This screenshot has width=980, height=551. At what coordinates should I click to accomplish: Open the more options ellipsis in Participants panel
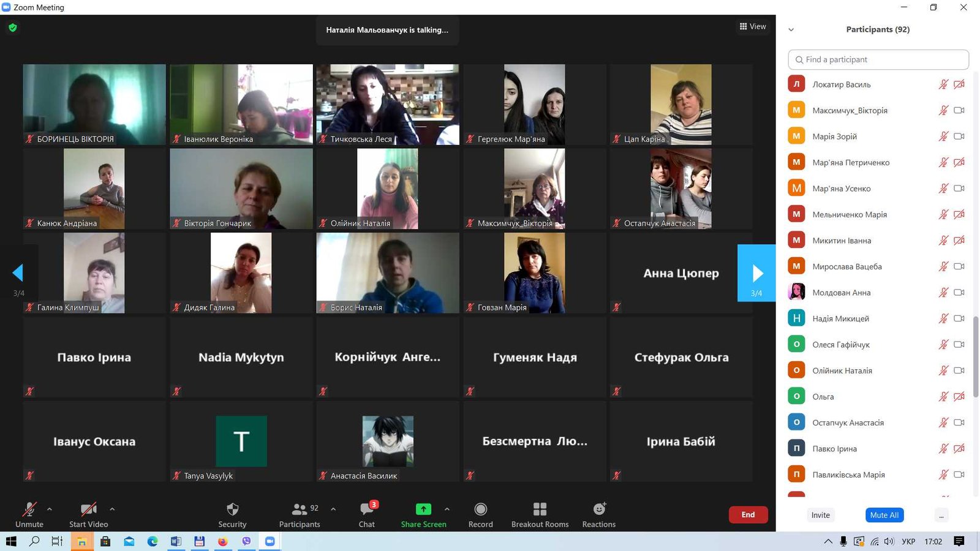(941, 515)
